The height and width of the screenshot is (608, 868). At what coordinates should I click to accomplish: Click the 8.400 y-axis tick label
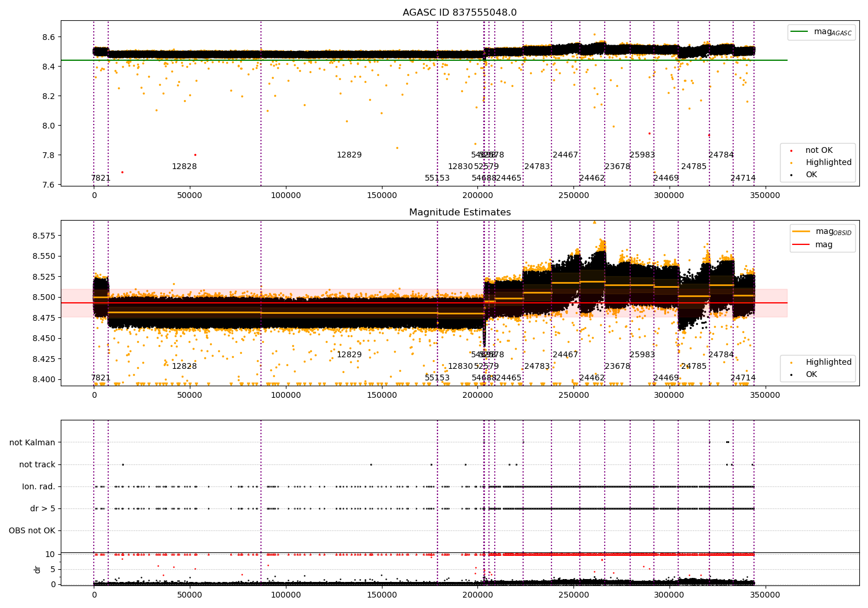pos(43,379)
